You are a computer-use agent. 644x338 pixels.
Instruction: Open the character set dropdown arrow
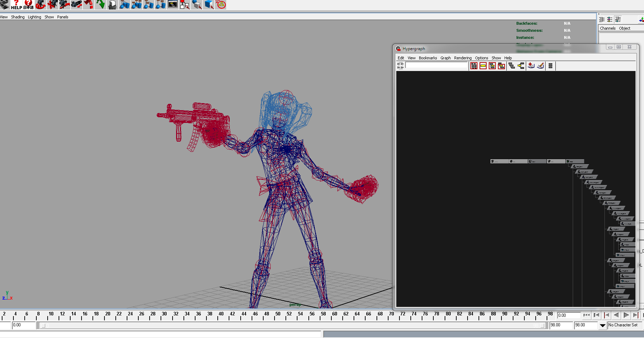(x=603, y=325)
